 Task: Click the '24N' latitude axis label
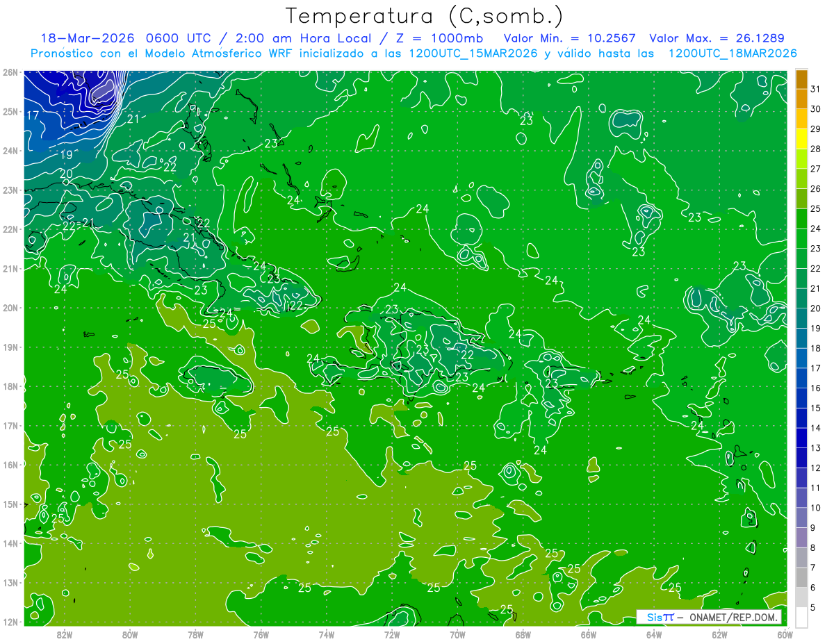[10, 151]
